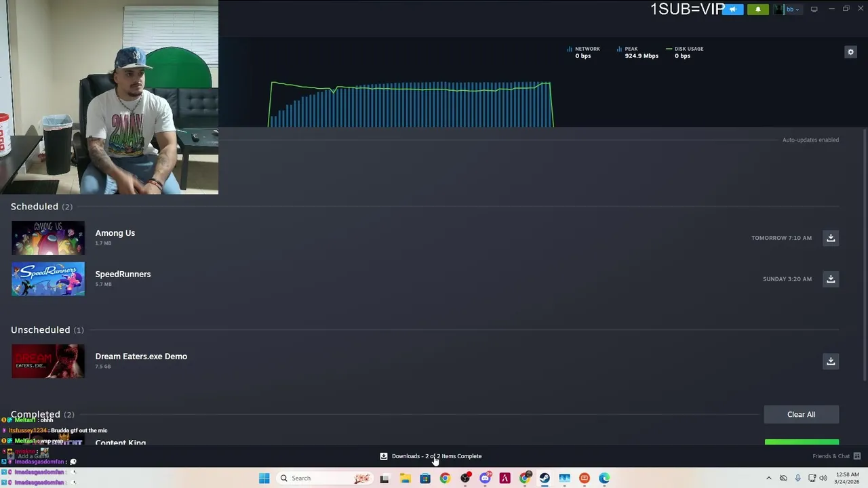Click SUNDAY 3:20 AM schedule text
The image size is (868, 488).
(787, 279)
